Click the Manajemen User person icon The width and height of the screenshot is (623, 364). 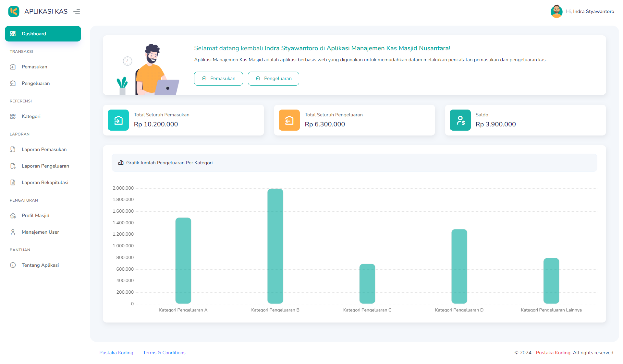click(13, 232)
